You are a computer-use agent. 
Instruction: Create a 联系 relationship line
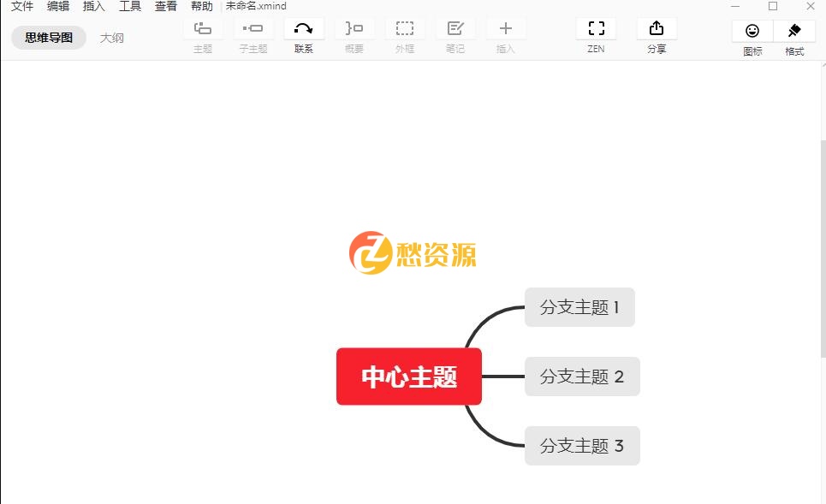[x=303, y=34]
